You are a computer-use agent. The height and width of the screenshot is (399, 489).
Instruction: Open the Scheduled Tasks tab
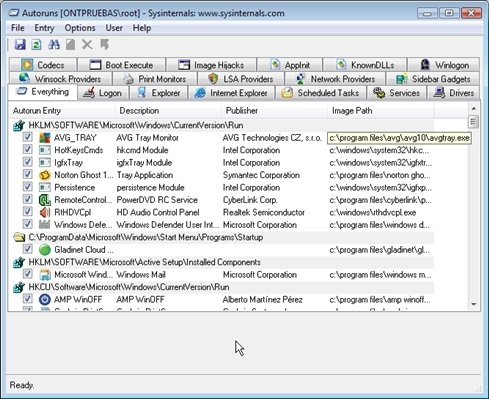321,93
